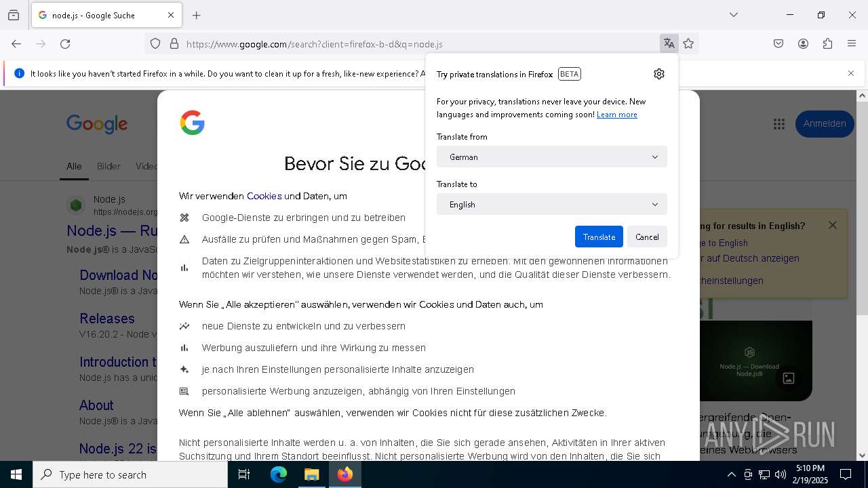
Task: Click the Translate button
Action: coord(599,237)
